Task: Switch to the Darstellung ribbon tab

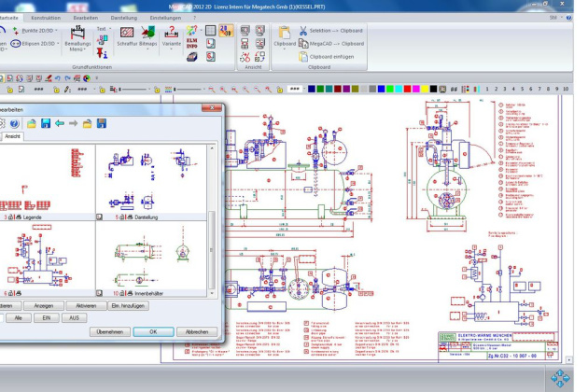Action: coord(124,17)
